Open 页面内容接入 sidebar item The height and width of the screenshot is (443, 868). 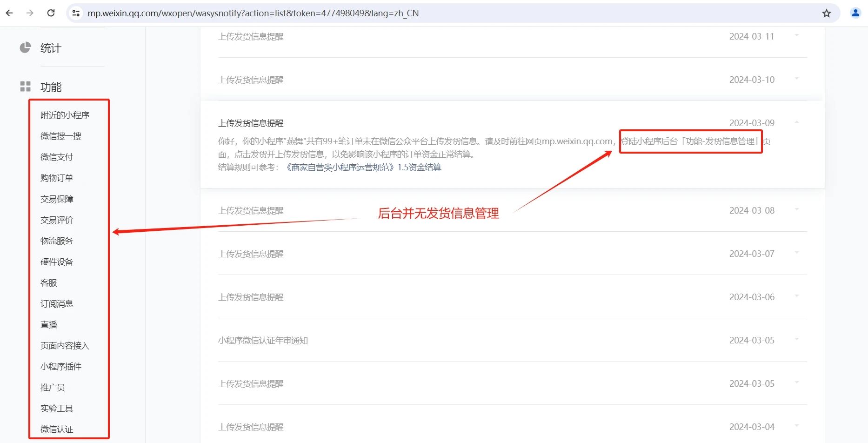pos(65,345)
